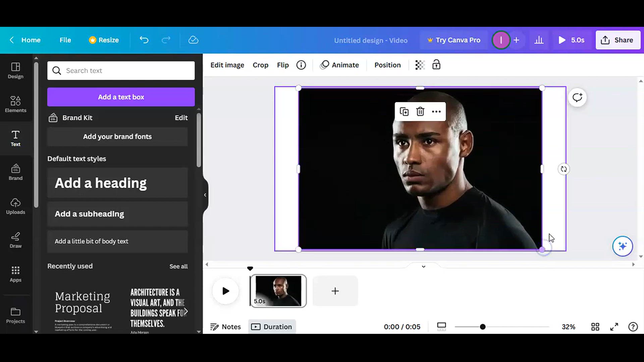Select the 5.0s page thumbnail in timeline
644x362 pixels.
278,291
